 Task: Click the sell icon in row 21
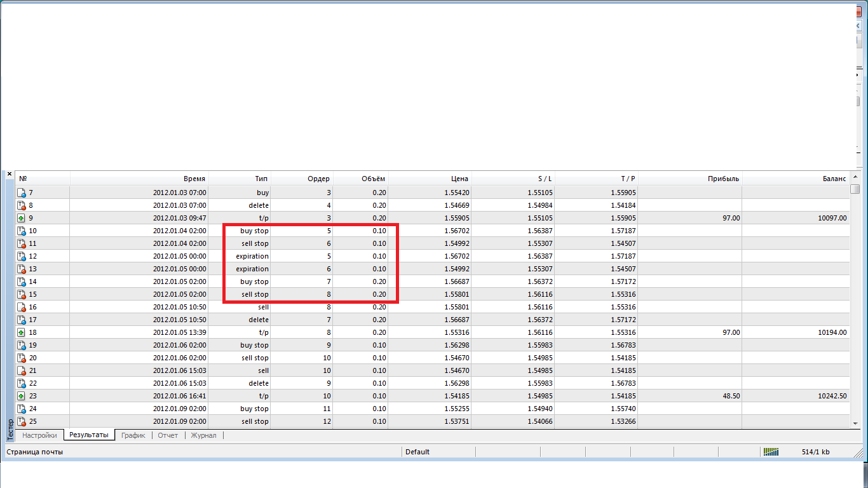22,370
